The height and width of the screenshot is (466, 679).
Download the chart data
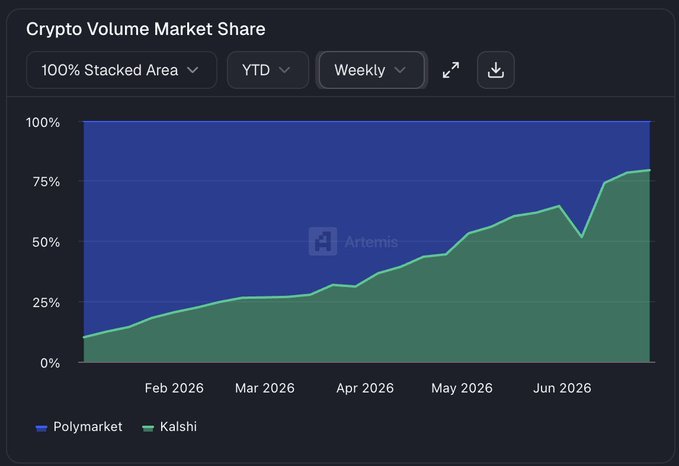[496, 70]
